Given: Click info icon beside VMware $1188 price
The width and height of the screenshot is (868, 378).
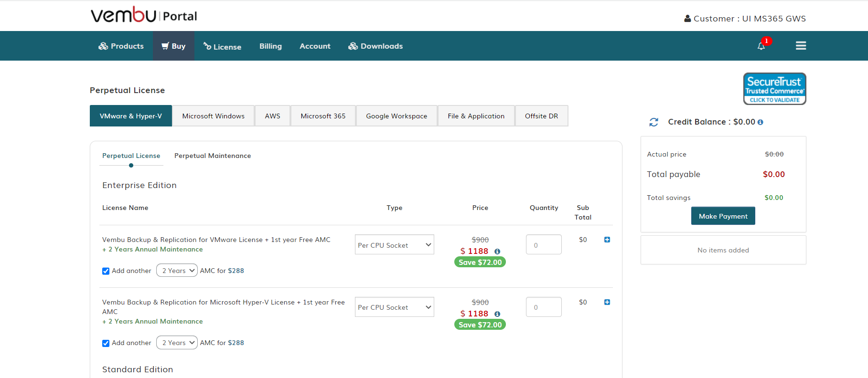Looking at the screenshot, I should click(x=497, y=252).
